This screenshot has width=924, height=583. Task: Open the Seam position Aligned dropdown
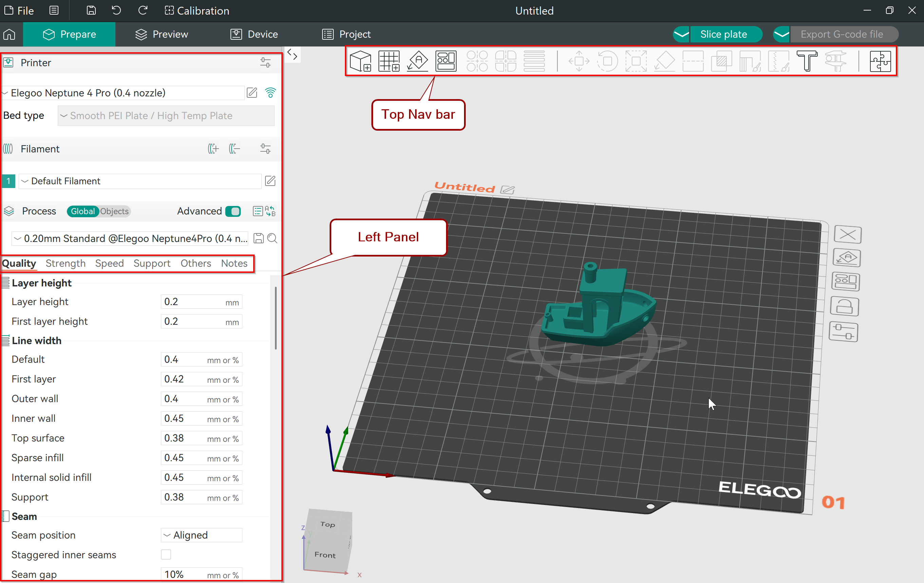201,535
